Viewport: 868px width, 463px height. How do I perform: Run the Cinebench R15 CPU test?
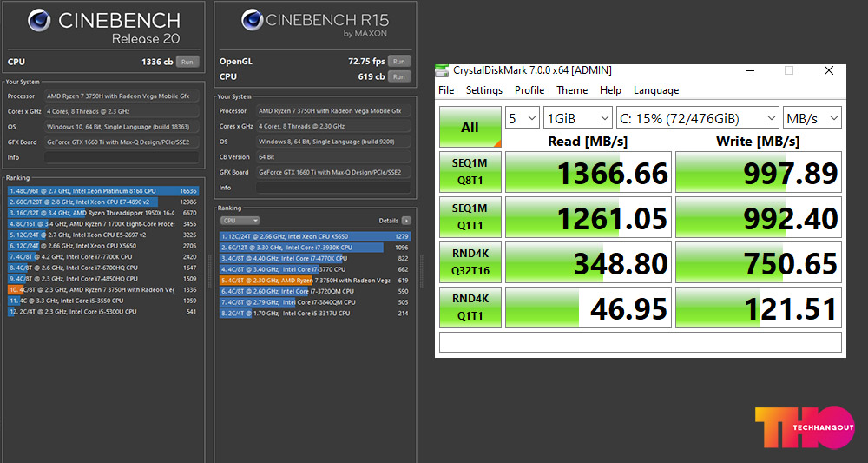[399, 77]
